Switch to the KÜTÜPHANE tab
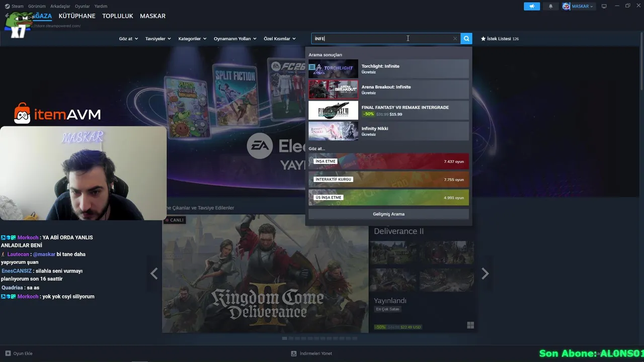Image resolution: width=644 pixels, height=362 pixels. point(77,16)
